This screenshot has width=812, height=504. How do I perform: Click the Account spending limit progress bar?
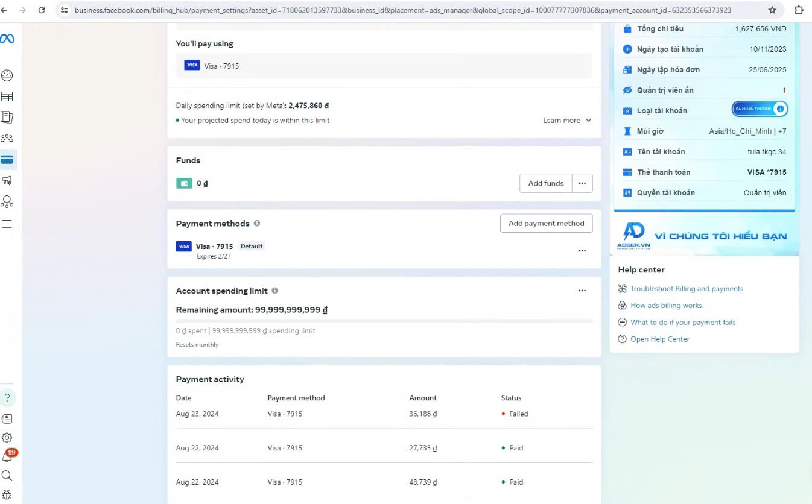point(384,321)
